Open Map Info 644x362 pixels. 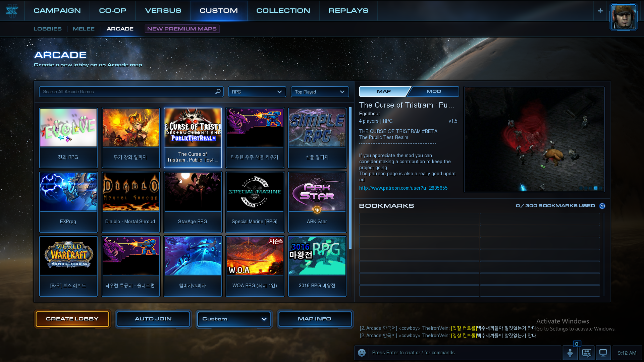click(x=315, y=319)
